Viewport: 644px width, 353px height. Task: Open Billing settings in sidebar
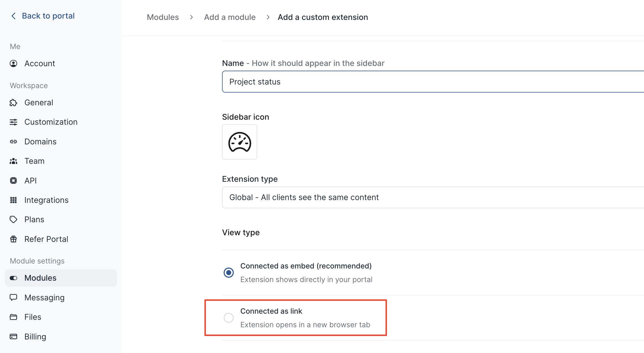pyautogui.click(x=35, y=337)
